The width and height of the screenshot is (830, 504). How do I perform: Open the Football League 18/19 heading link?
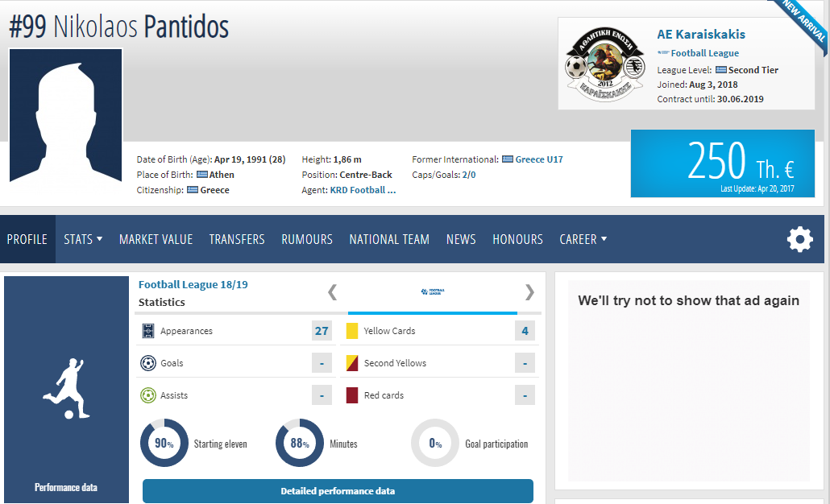click(x=193, y=284)
